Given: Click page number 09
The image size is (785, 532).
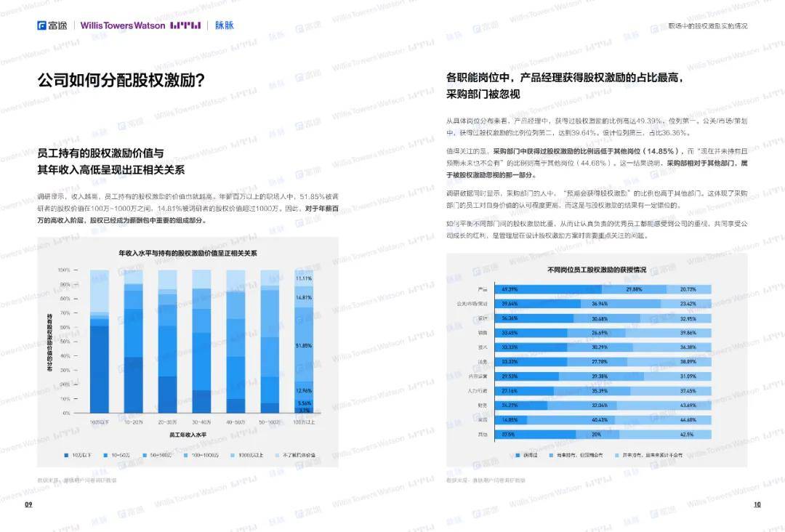Looking at the screenshot, I should 28,504.
